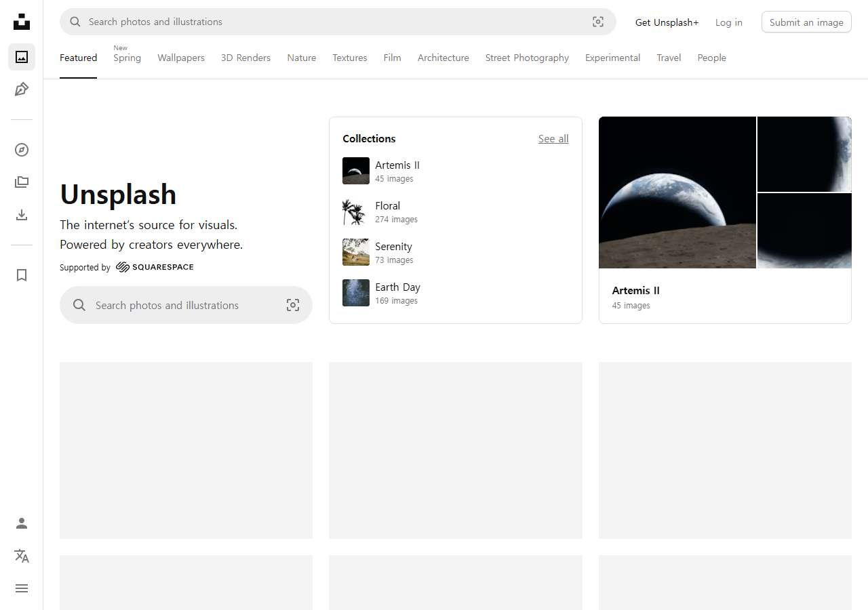Image resolution: width=868 pixels, height=610 pixels.
Task: Open the Earth Day collection
Action: [456, 293]
